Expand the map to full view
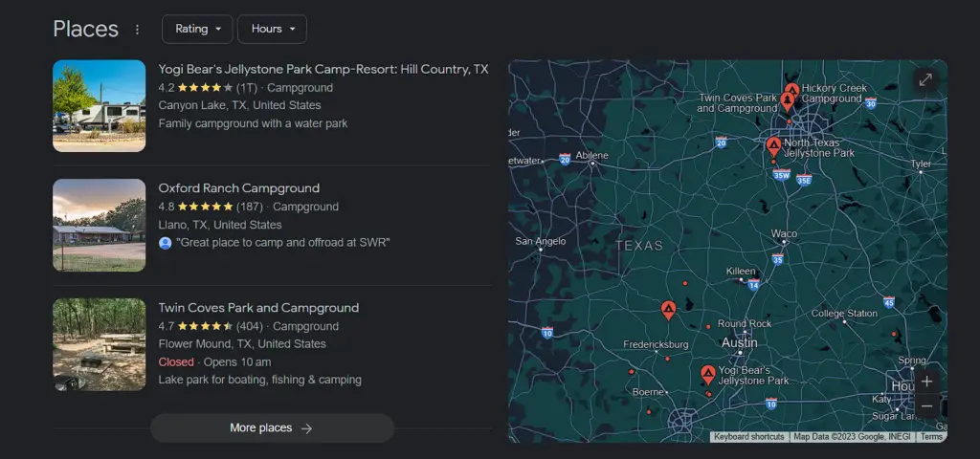 pos(925,79)
